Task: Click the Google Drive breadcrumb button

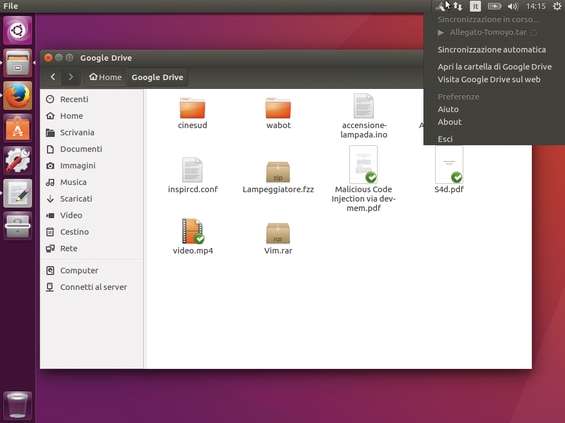Action: (x=157, y=77)
